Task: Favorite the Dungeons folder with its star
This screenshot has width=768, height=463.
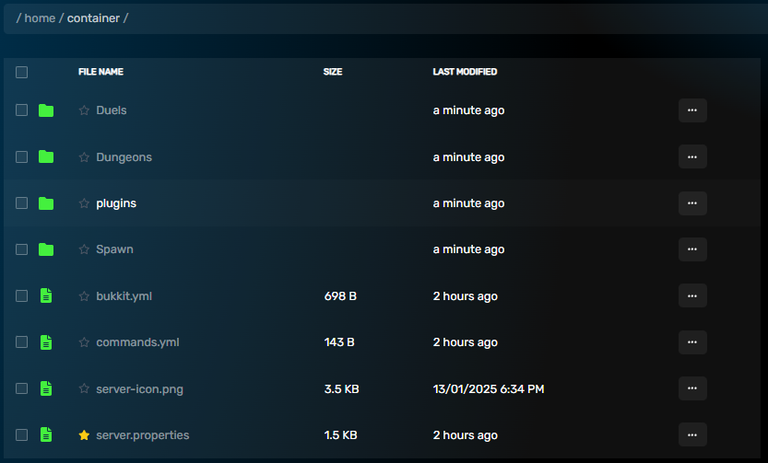Action: point(84,157)
